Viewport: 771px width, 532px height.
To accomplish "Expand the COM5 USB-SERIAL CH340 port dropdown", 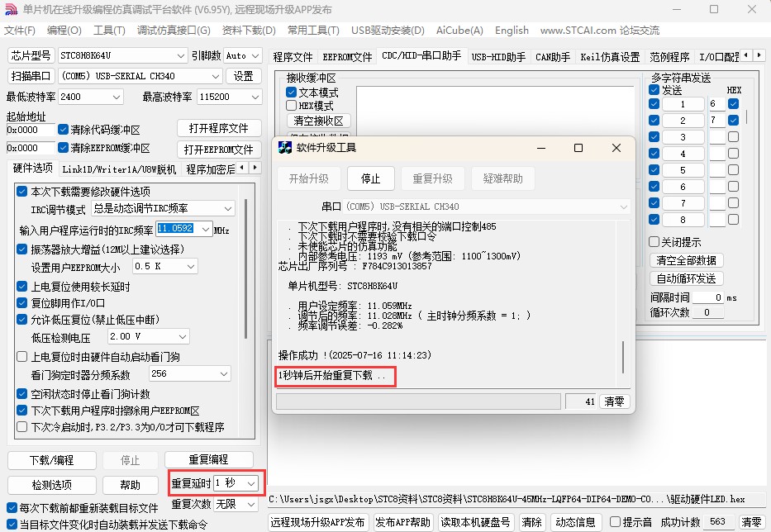I will (x=216, y=76).
